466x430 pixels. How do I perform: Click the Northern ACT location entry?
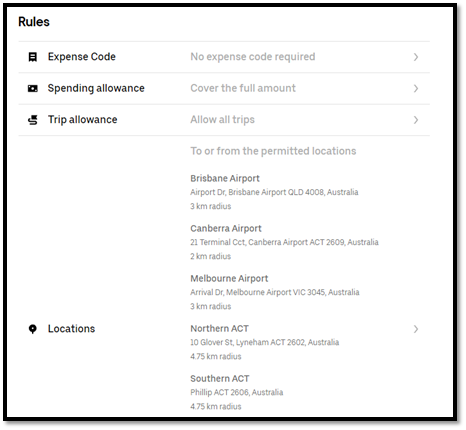click(x=265, y=342)
